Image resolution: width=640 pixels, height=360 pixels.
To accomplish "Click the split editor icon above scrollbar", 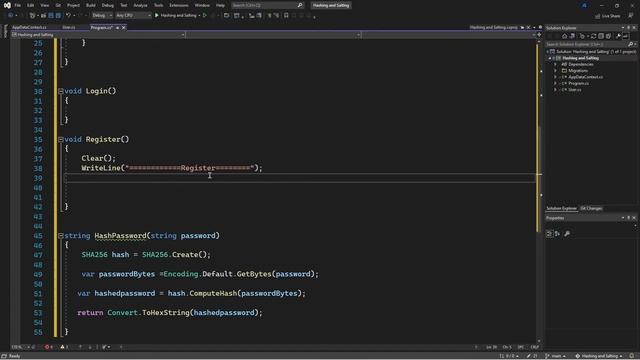I will [539, 35].
